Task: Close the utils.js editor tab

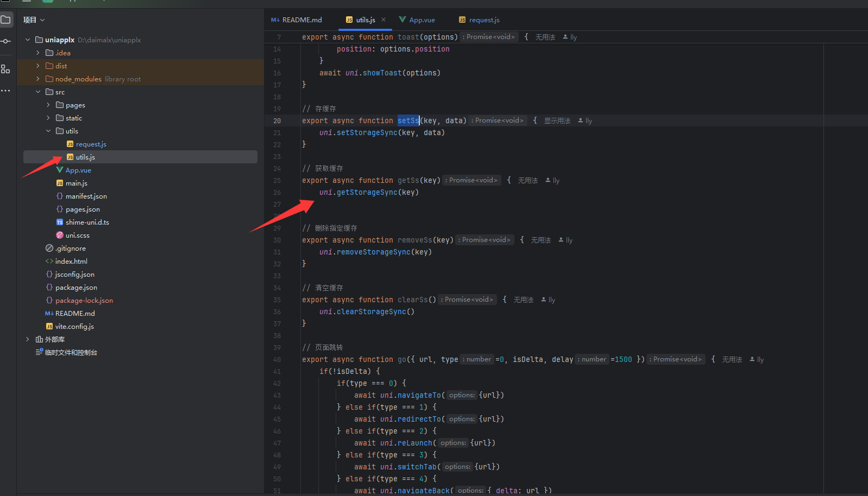Action: 383,20
